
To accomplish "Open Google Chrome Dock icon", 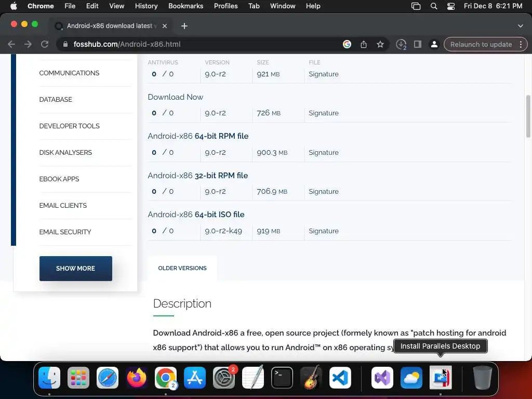I will (166, 377).
